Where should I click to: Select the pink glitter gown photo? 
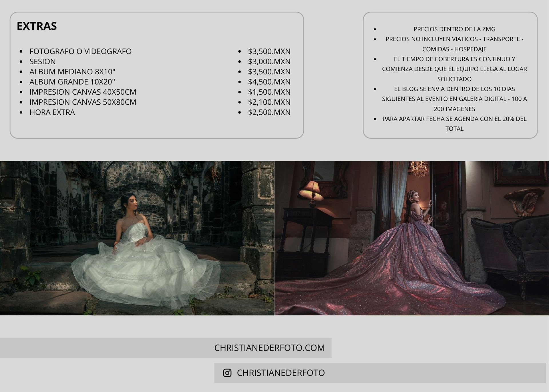(x=411, y=238)
